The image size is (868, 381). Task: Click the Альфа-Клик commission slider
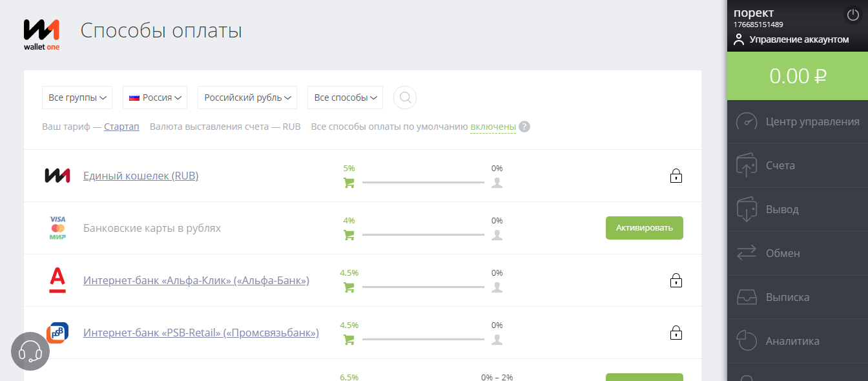[423, 287]
